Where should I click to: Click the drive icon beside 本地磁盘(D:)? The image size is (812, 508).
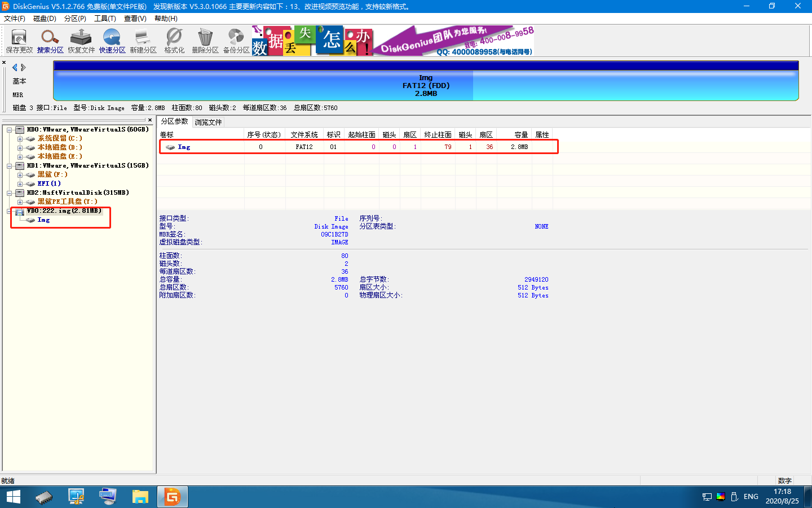coord(30,147)
